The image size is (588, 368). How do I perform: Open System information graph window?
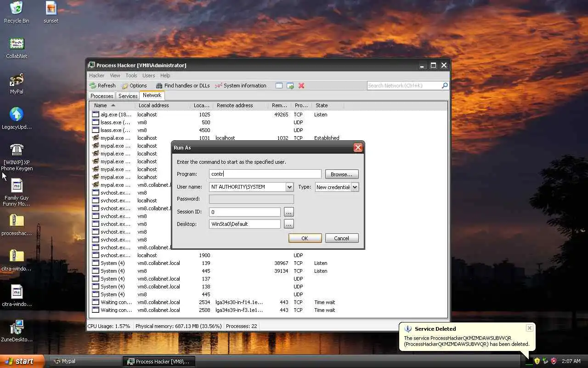(241, 86)
